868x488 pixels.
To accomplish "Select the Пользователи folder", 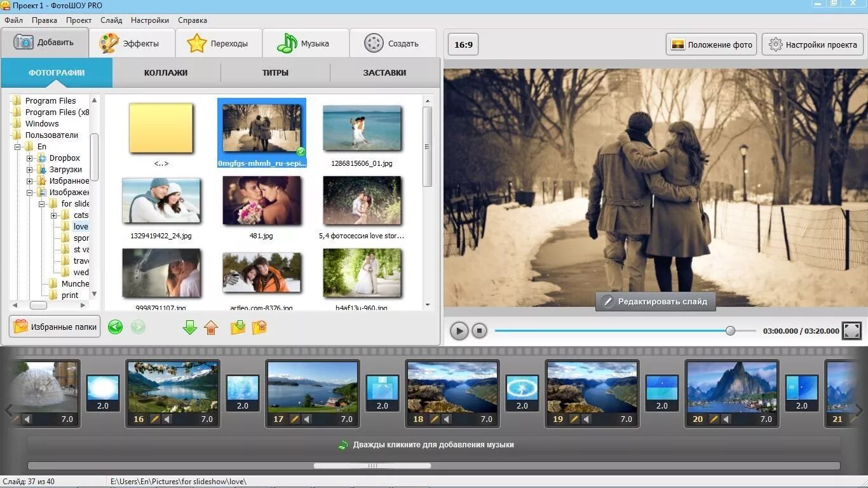I will point(51,135).
